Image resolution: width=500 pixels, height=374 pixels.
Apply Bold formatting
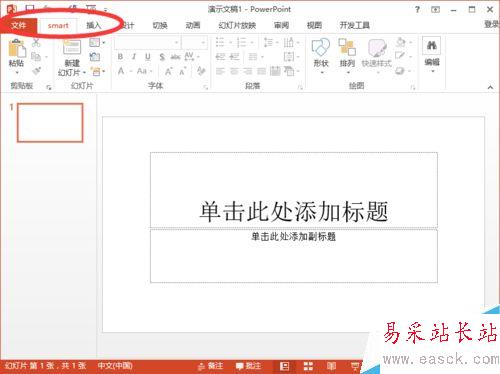pyautogui.click(x=120, y=57)
